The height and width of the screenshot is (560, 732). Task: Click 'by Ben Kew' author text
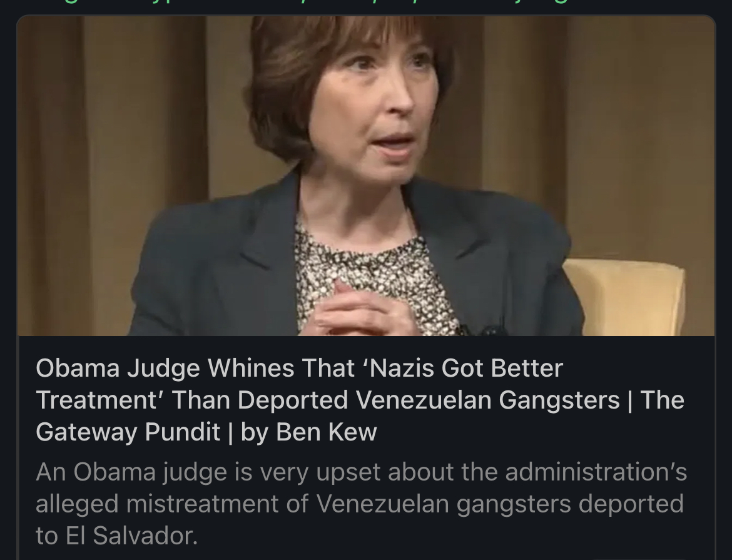[x=308, y=432]
